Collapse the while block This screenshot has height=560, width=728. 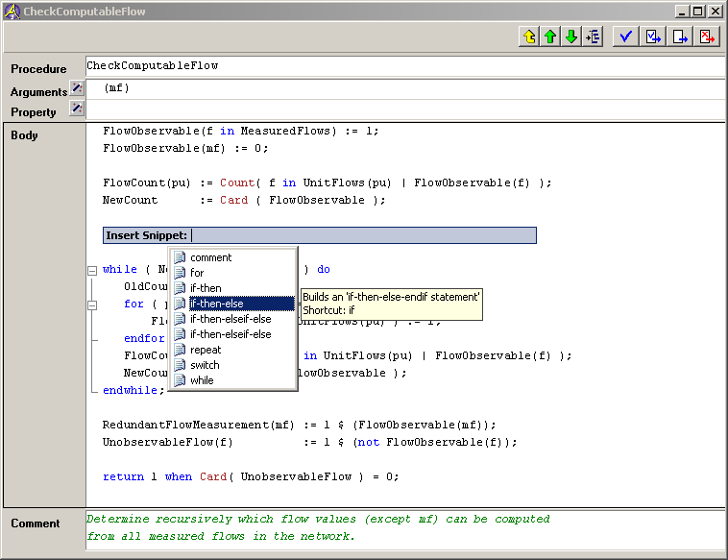(x=92, y=270)
